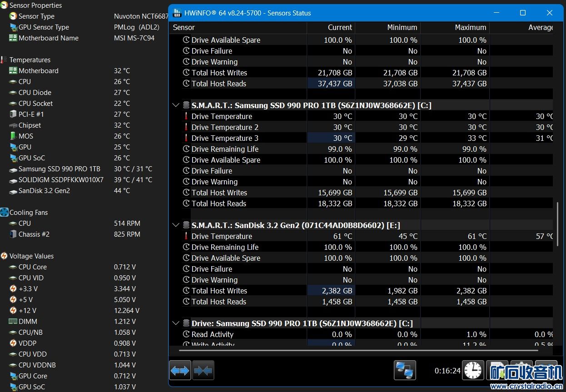Select SanDisk Total Host Writes row
This screenshot has height=392, width=566.
[x=219, y=291]
